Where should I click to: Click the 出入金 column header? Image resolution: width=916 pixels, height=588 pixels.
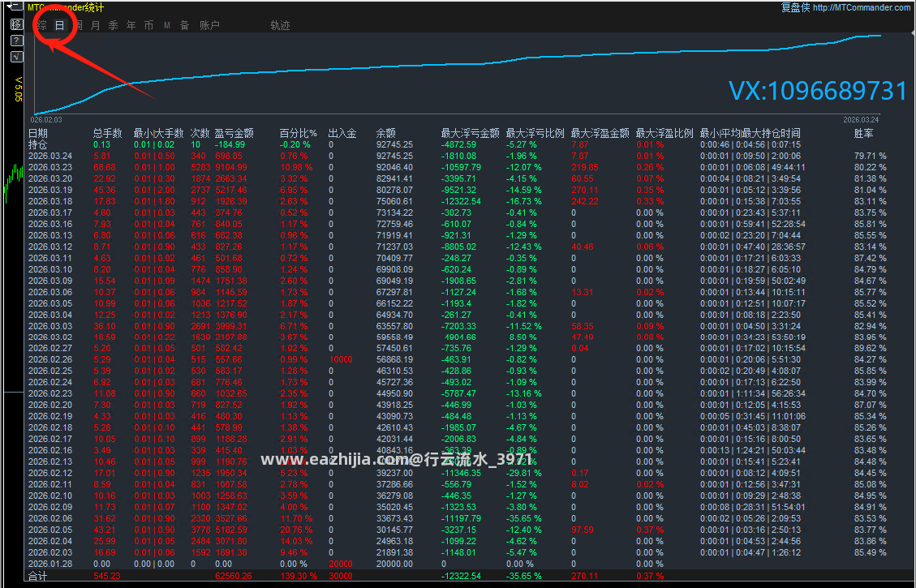pyautogui.click(x=342, y=133)
